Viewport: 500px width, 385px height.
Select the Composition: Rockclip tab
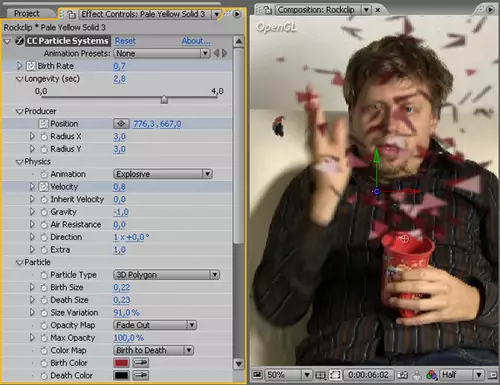316,10
